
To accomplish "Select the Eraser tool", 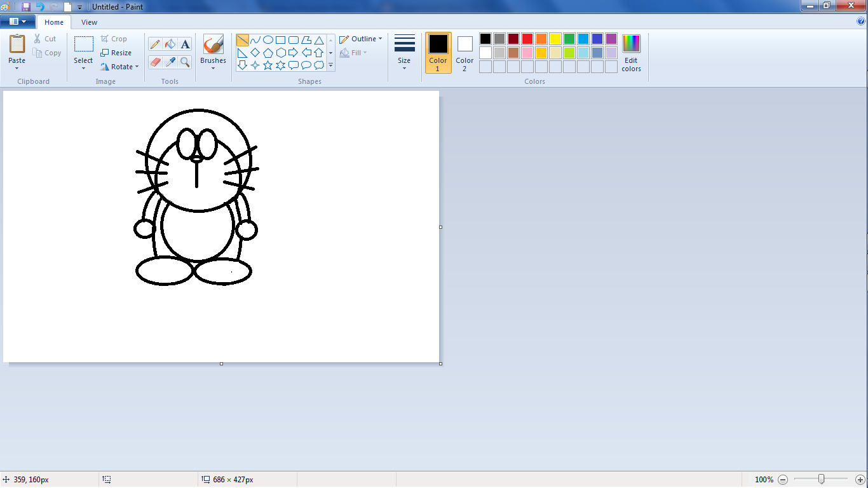I will tap(155, 62).
